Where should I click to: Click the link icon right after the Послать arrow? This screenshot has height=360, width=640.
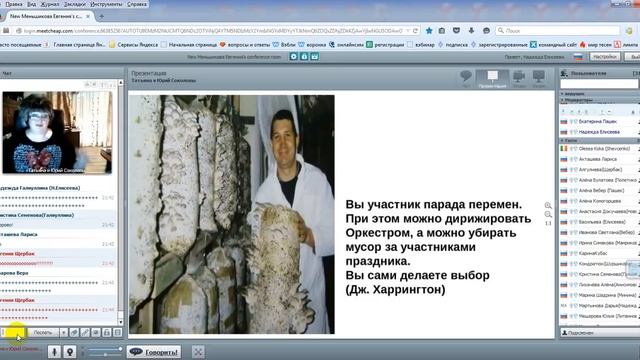(x=74, y=333)
